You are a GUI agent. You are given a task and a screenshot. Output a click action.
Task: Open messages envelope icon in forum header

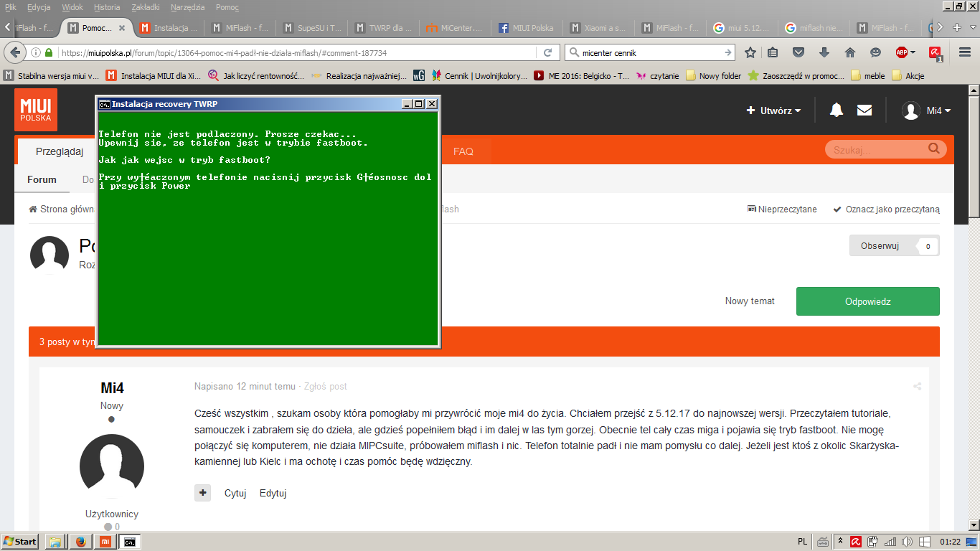point(864,110)
